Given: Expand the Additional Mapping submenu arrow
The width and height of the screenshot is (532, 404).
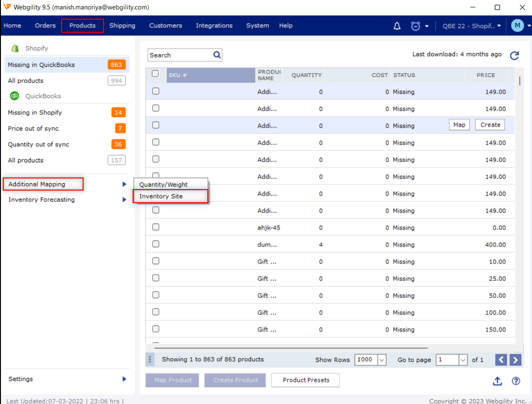Looking at the screenshot, I should tap(124, 184).
